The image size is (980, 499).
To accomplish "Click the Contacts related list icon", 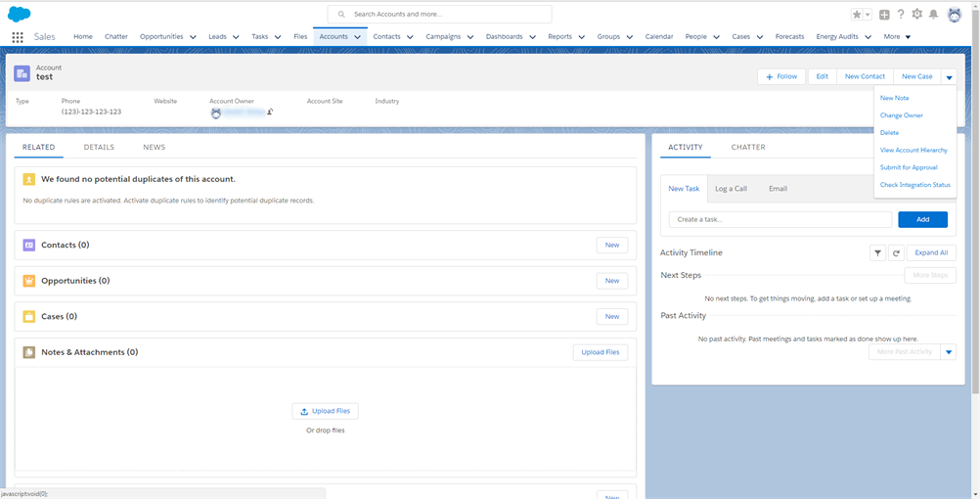I will 28,246.
